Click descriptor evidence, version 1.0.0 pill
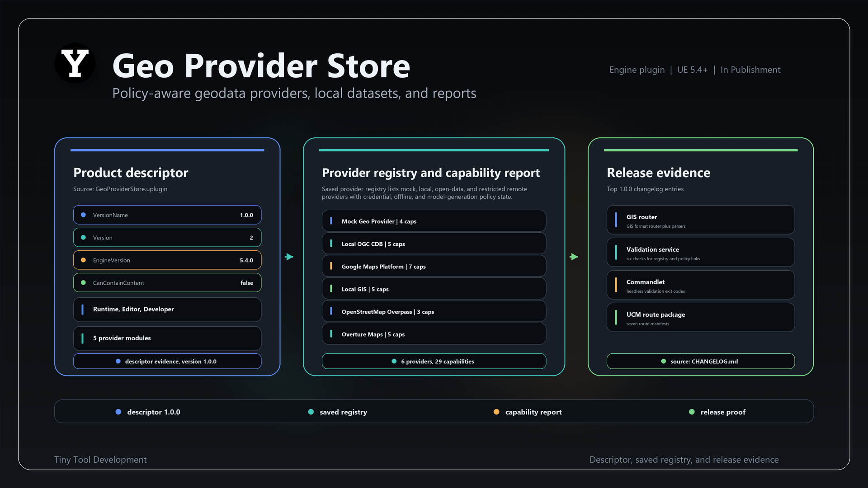The height and width of the screenshot is (488, 868). 167,361
